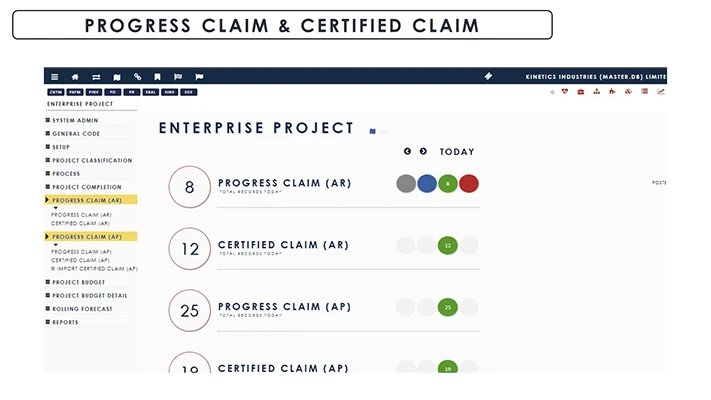Viewport: 711px width, 400px height.
Task: Click the PO shortcut button
Action: [110, 92]
